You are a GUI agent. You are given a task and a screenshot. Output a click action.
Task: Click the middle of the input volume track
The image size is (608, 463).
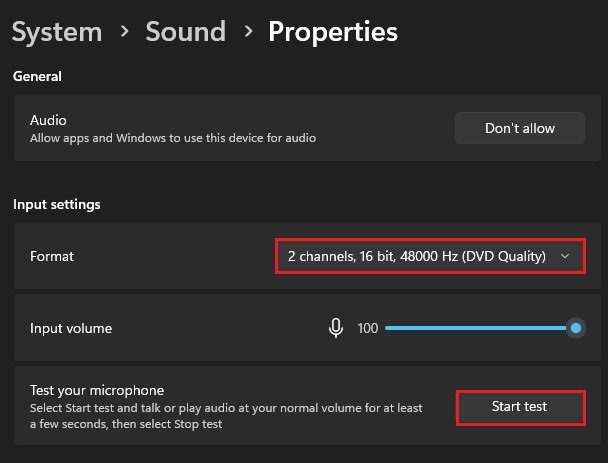[477, 328]
